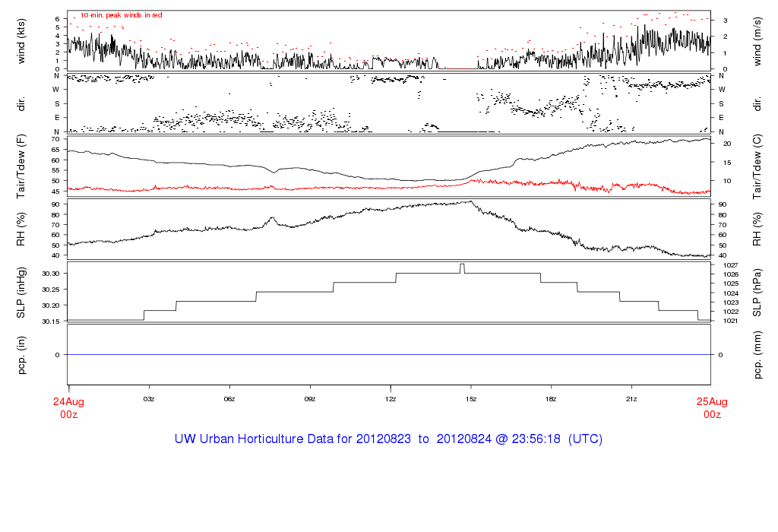Click the '65' Fahrenheit temperature tick
The image size is (778, 532).
coord(55,150)
